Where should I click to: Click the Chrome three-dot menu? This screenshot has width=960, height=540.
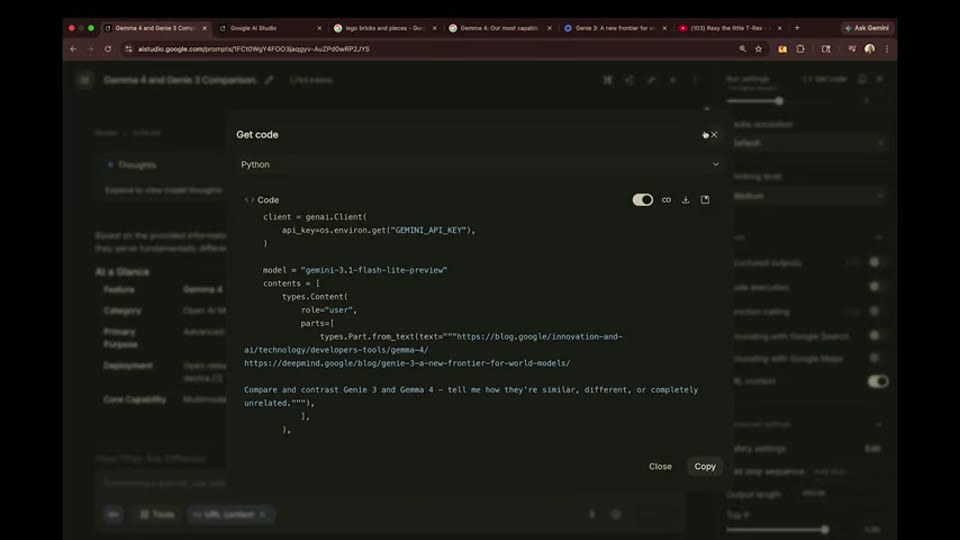coord(887,49)
